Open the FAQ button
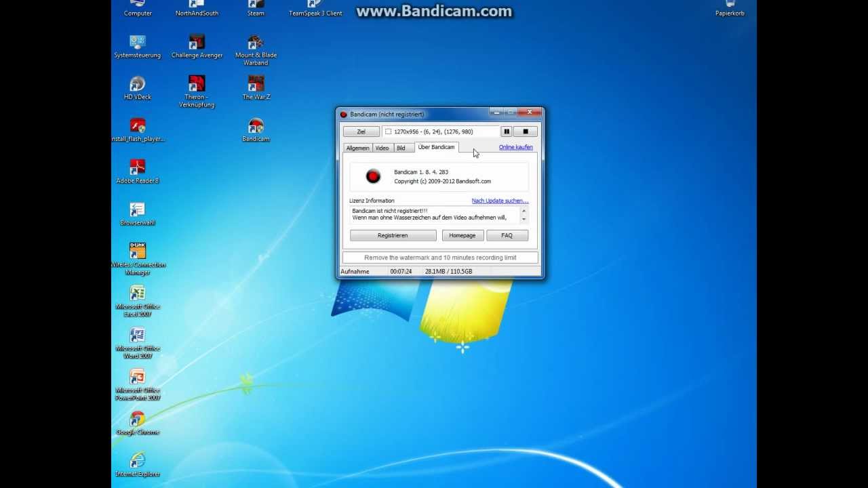 507,235
